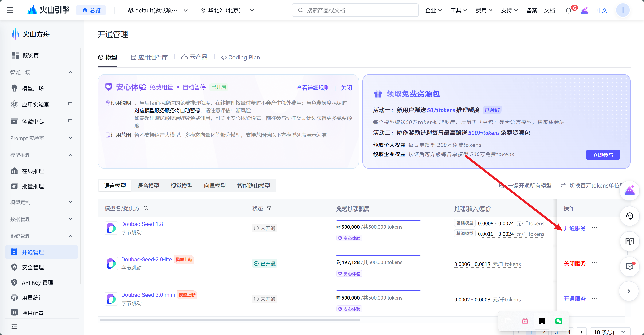644x335 pixels.
Task: Open the notification bell icon
Action: pos(569,11)
